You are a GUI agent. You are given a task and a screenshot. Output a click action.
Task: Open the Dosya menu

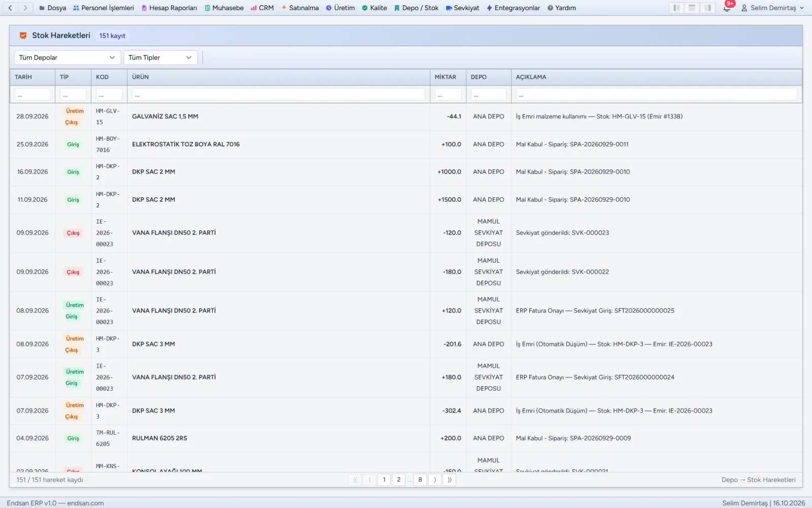[x=52, y=8]
